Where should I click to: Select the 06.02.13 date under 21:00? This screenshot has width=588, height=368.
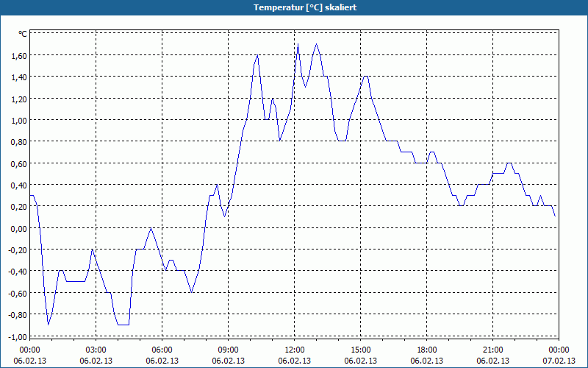click(492, 361)
